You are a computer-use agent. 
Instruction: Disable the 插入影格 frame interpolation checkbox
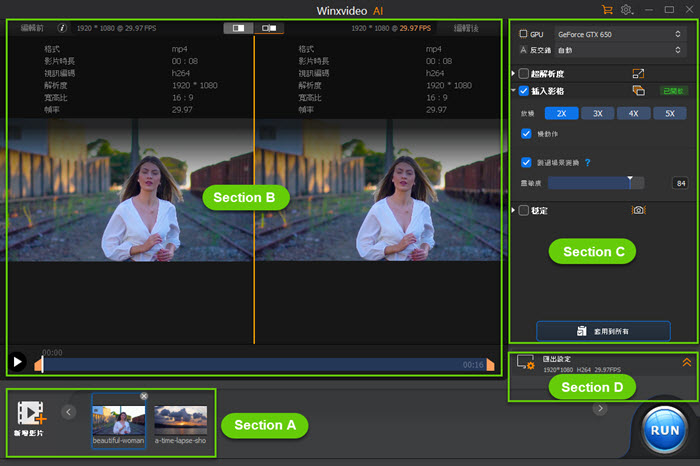[x=524, y=91]
